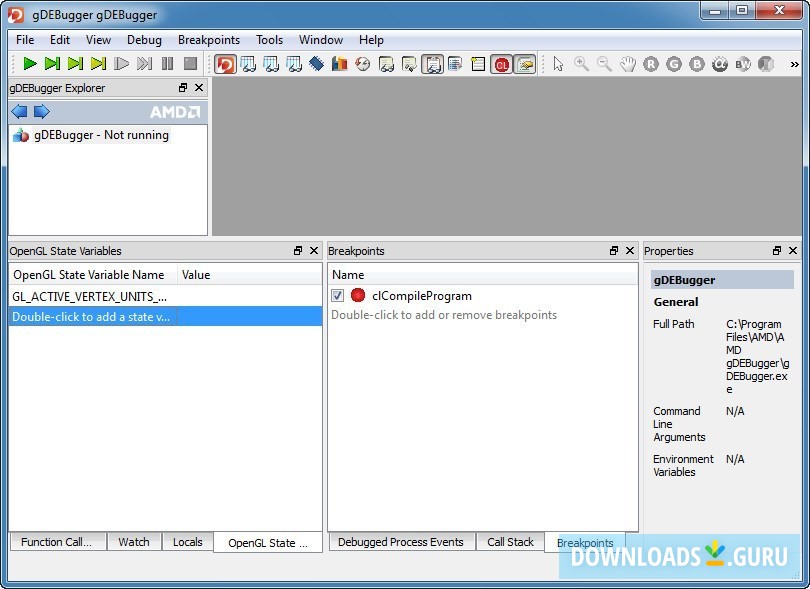Click the Stop debugging toolbar icon

tap(190, 63)
